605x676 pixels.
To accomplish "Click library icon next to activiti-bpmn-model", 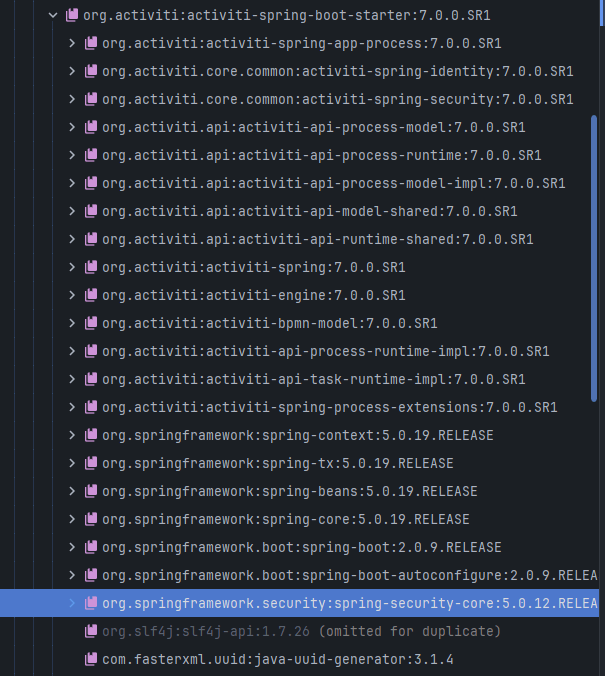I will coord(91,324).
